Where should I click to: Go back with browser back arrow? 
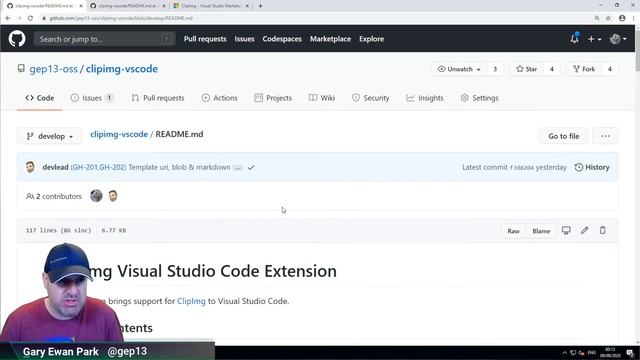8,18
